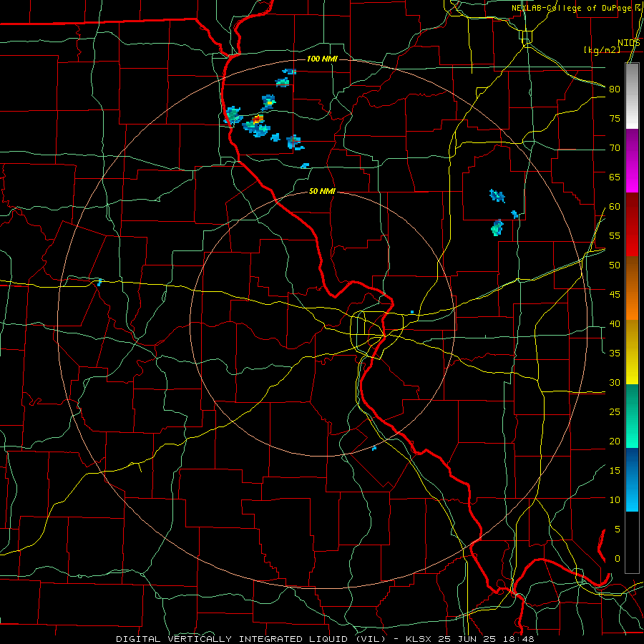
Task: Click the NIDS label
Action: pyautogui.click(x=629, y=43)
